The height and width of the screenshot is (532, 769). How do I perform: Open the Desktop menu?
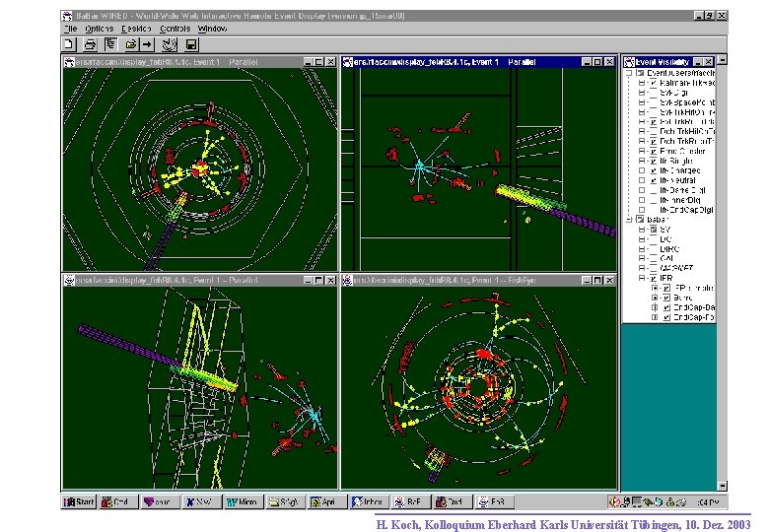[x=136, y=29]
